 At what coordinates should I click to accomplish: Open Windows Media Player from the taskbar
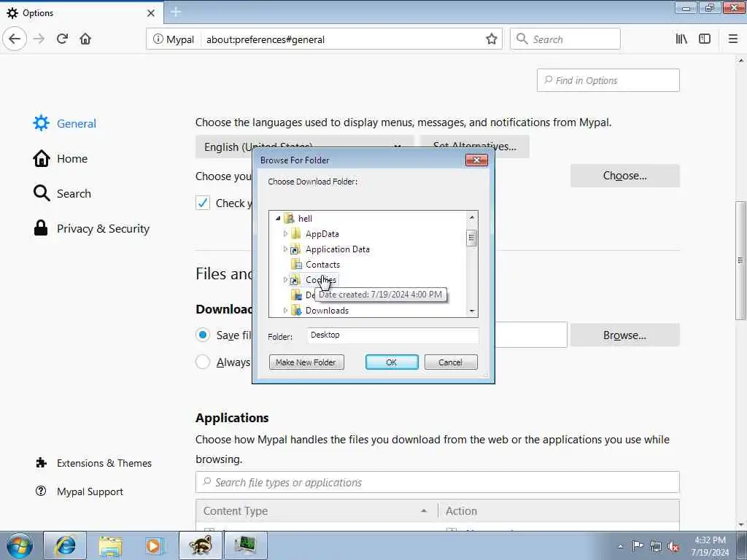coord(154,545)
